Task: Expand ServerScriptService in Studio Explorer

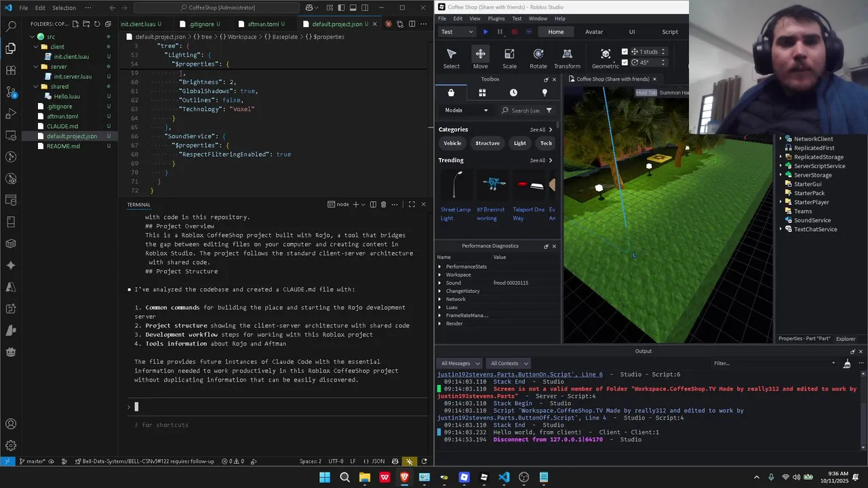Action: pos(781,166)
